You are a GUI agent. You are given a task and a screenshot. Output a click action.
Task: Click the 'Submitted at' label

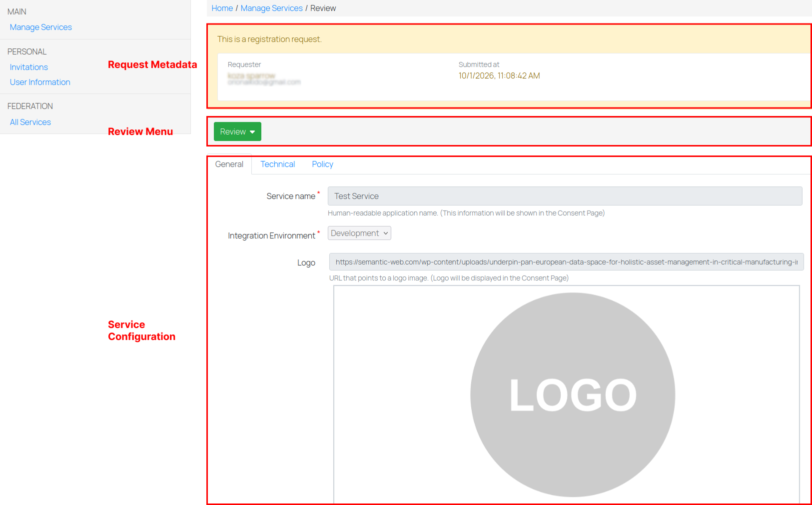click(479, 64)
